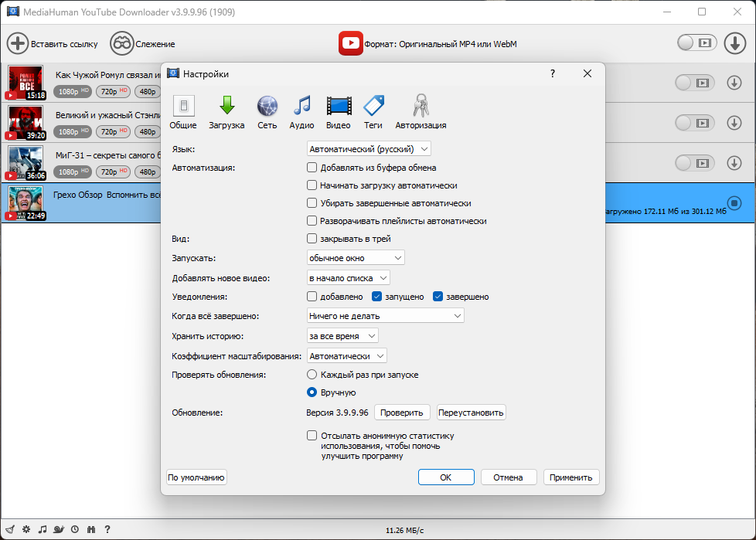The width and height of the screenshot is (756, 540).
Task: Click the Проверить update button
Action: coord(402,412)
